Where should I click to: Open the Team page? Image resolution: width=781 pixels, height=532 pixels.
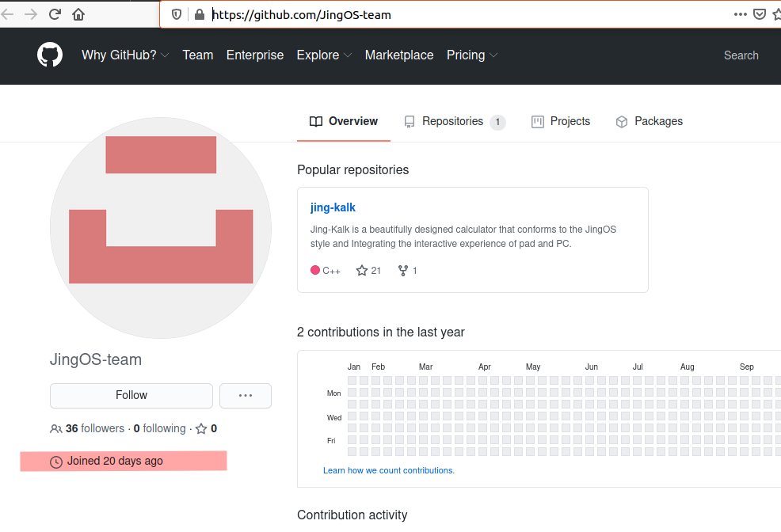198,55
